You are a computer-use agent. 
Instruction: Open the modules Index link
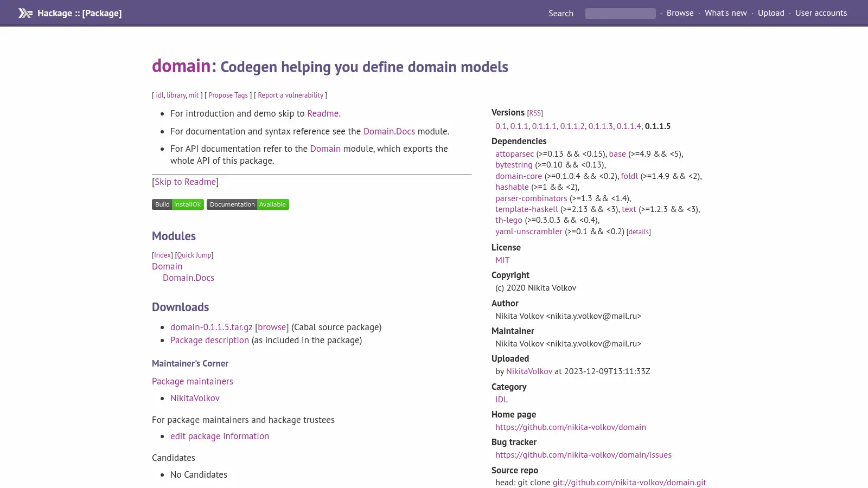(162, 255)
